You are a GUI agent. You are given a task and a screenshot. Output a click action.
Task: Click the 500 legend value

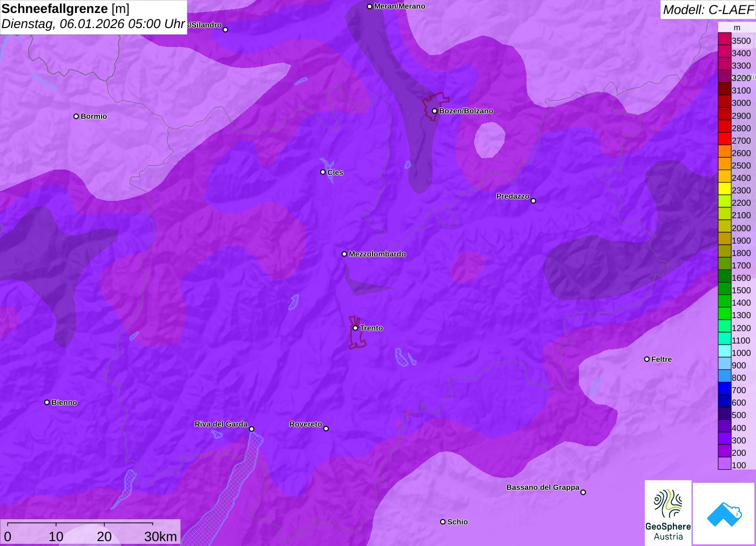pyautogui.click(x=739, y=415)
